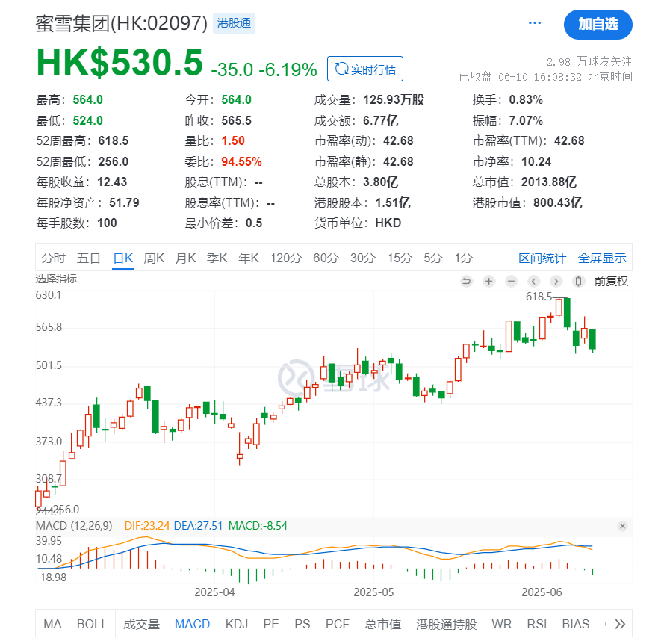Zoom in chart with plus icon
Image resolution: width=664 pixels, height=644 pixels.
[488, 281]
